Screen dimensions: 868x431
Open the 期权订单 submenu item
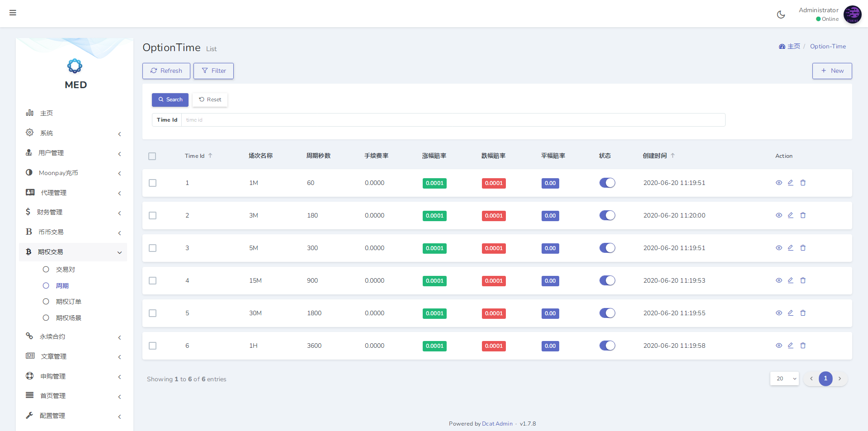coord(68,302)
